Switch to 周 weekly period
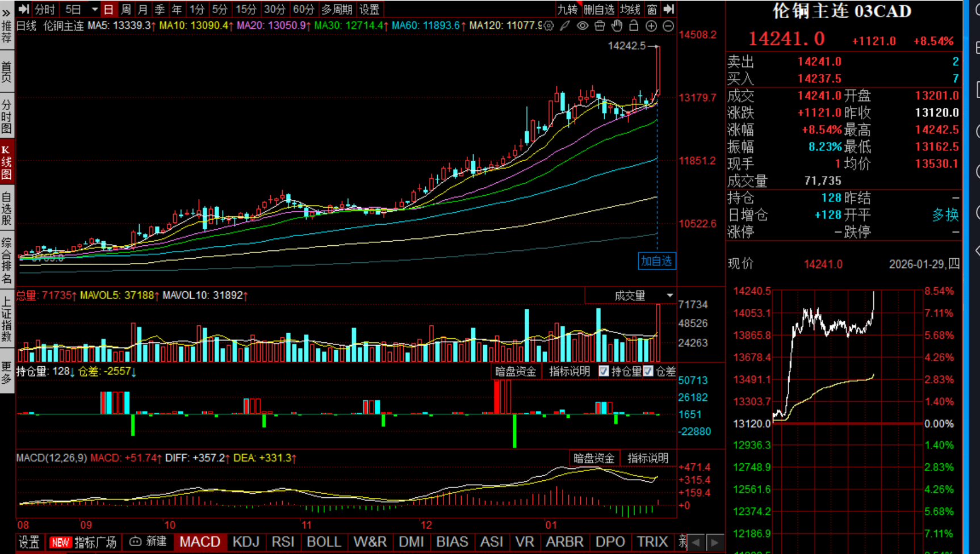The width and height of the screenshot is (980, 554). 125,10
